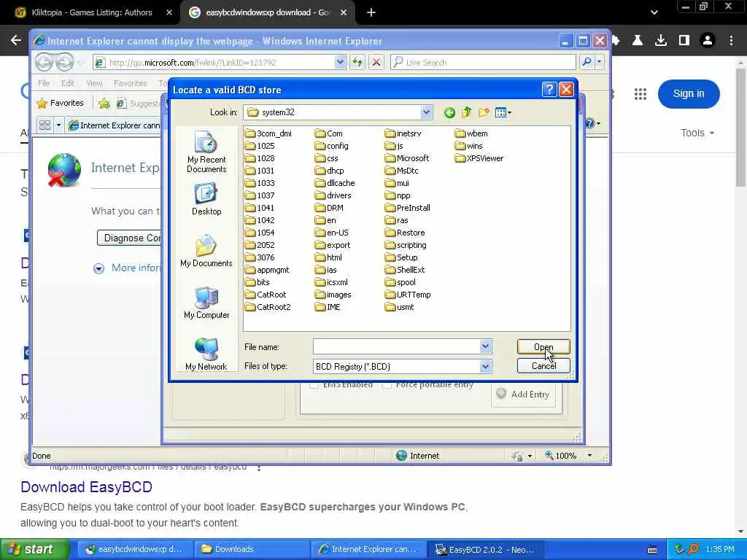Switch to Internet Explorer taskbar item
Image resolution: width=747 pixels, height=560 pixels.
368,550
